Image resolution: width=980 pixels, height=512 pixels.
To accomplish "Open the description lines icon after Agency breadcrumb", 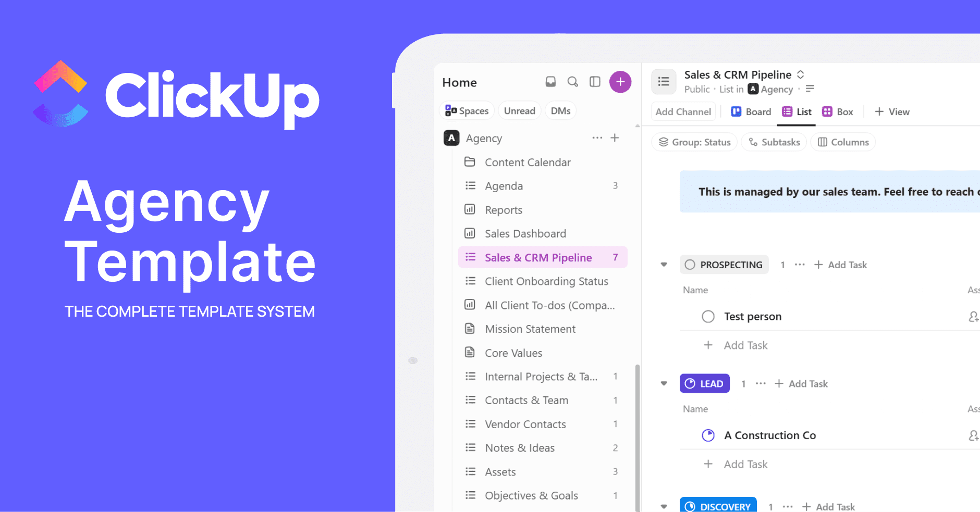I will coord(810,89).
